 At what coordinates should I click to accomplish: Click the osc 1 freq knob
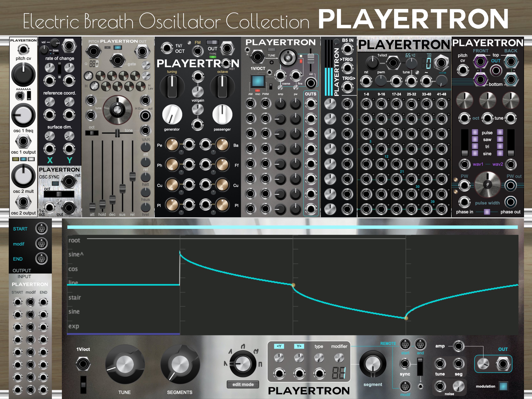click(23, 115)
